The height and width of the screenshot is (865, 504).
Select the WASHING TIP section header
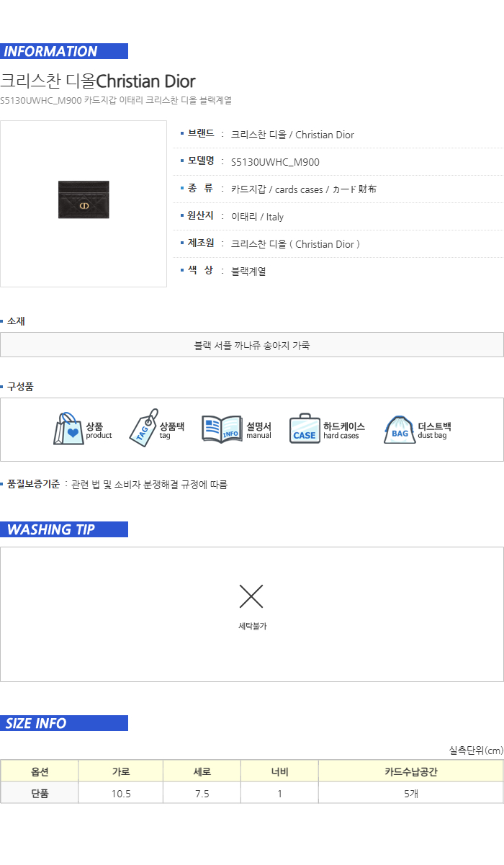[x=64, y=529]
